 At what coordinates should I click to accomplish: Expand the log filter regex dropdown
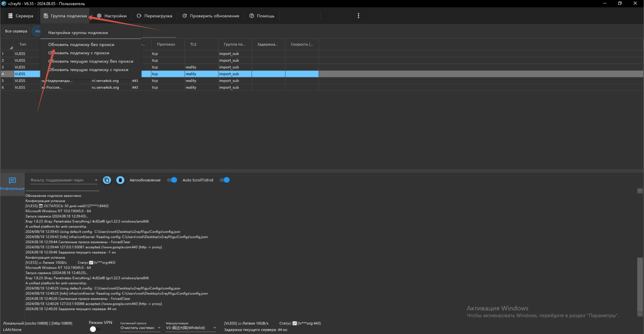pos(96,180)
